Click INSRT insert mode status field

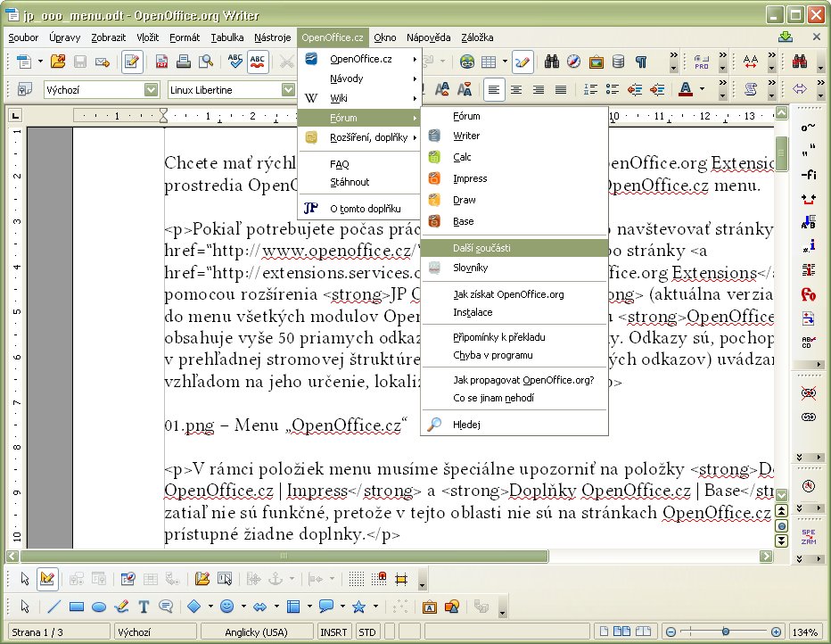tap(333, 632)
